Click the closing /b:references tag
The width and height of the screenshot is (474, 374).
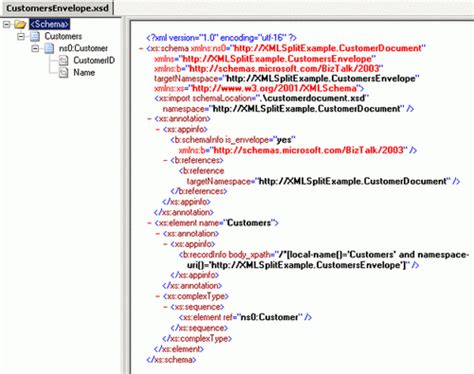pyautogui.click(x=199, y=191)
